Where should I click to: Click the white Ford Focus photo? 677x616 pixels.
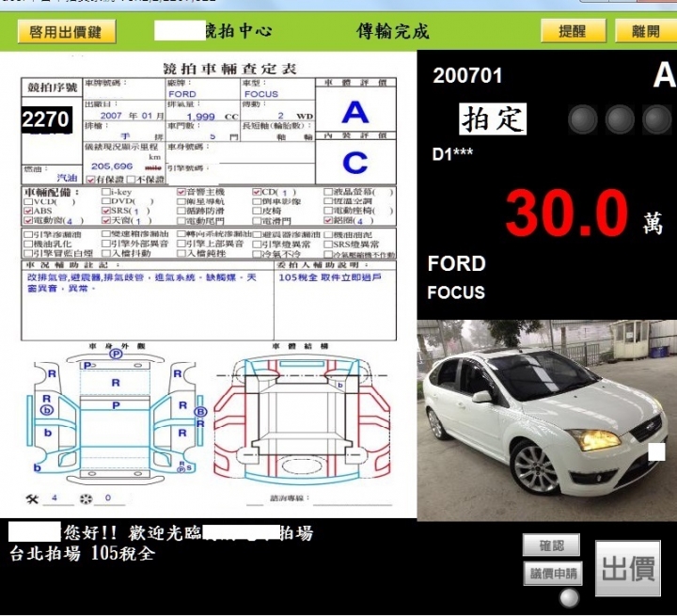coord(546,419)
